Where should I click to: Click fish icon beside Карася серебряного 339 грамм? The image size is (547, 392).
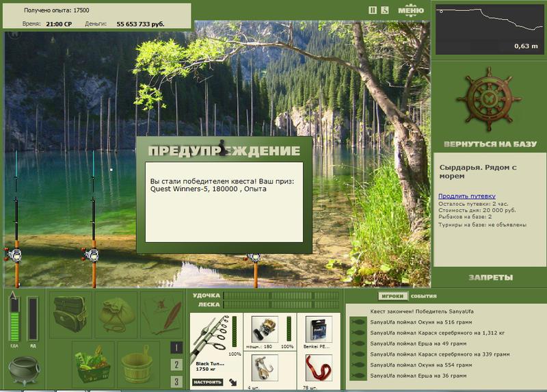tap(358, 354)
